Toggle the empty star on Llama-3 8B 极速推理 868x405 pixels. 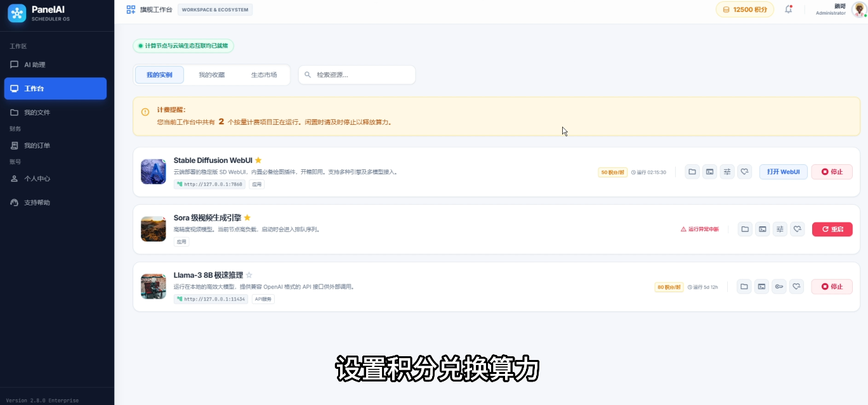pyautogui.click(x=249, y=275)
